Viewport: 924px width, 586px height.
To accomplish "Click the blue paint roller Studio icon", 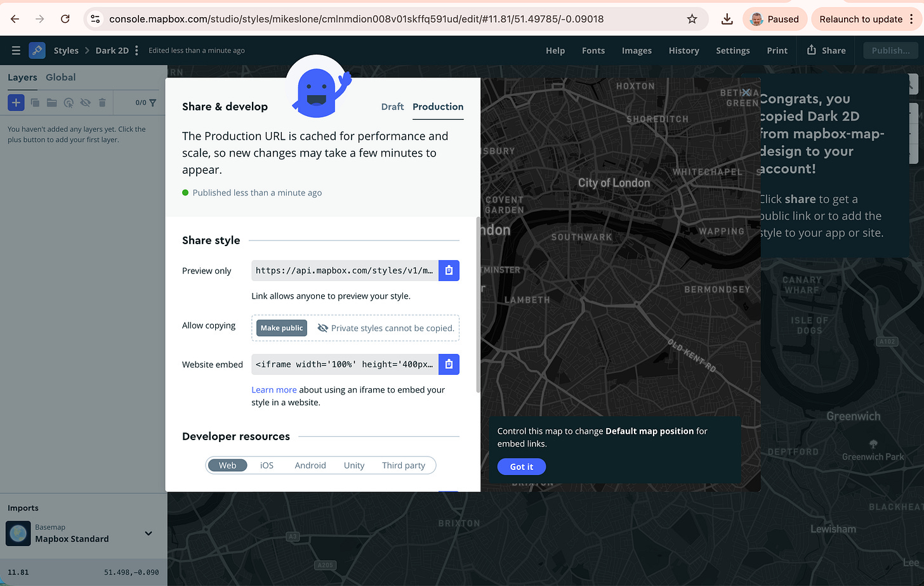I will point(37,51).
